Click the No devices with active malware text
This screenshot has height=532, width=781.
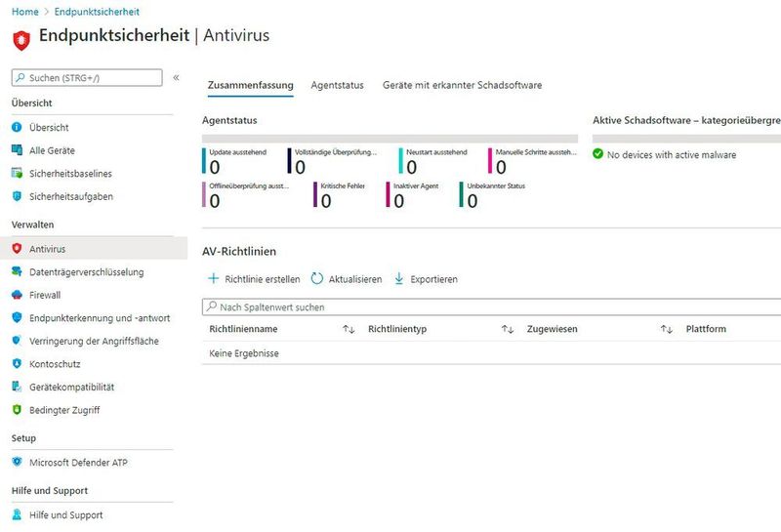(x=671, y=155)
